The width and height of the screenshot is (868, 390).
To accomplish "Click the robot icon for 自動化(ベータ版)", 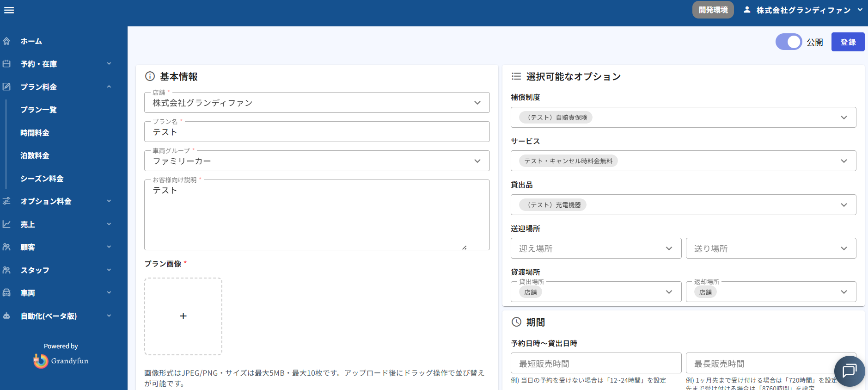I will tap(6, 316).
